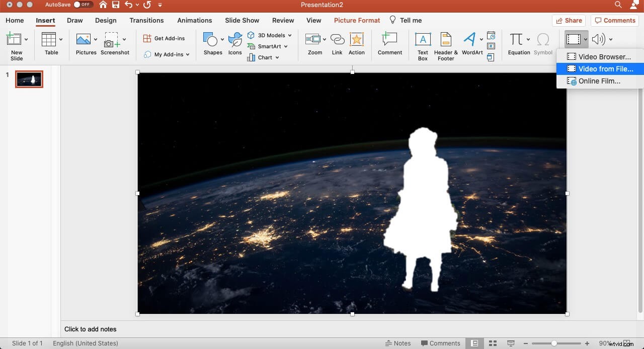Screen dimensions: 644x349
Task: Take a Screenshot via the ribbon icon
Action: [115, 44]
